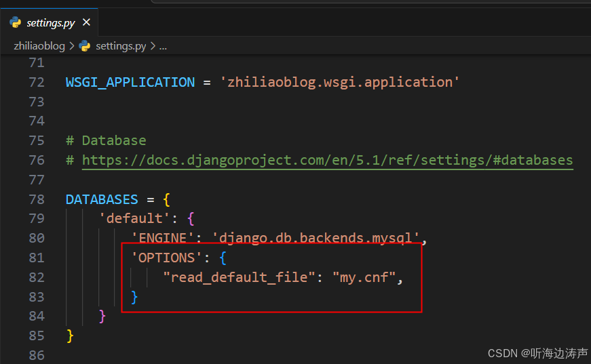Image resolution: width=591 pixels, height=364 pixels.
Task: Open the djangoproject docs databases link
Action: 328,161
